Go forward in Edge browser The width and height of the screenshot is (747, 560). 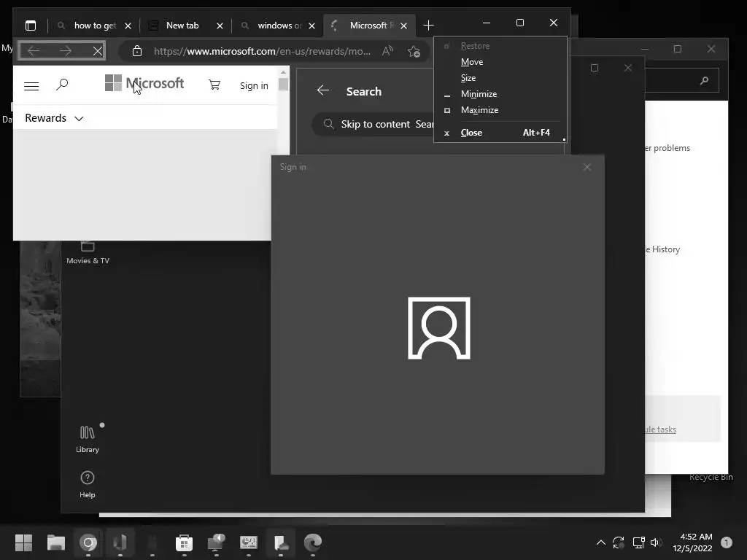(x=65, y=50)
